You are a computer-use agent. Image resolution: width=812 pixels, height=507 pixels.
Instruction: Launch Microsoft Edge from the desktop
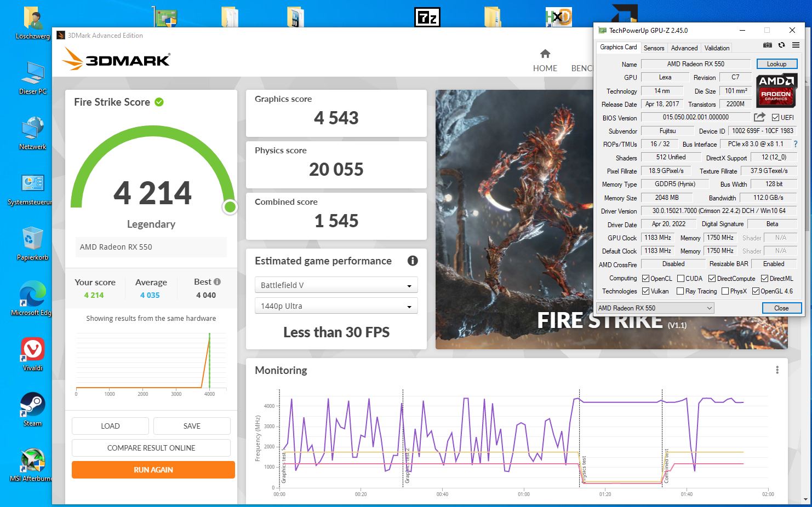click(32, 299)
